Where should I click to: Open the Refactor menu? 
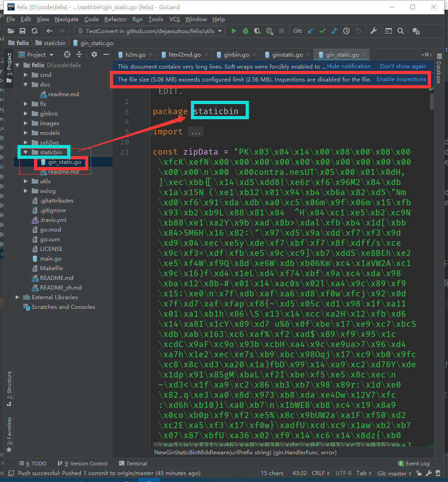pos(115,19)
